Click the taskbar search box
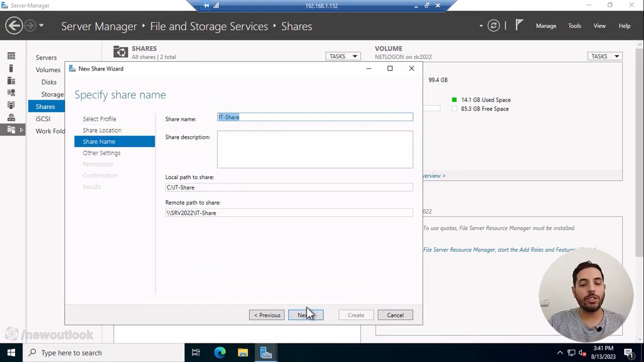 tap(104, 353)
